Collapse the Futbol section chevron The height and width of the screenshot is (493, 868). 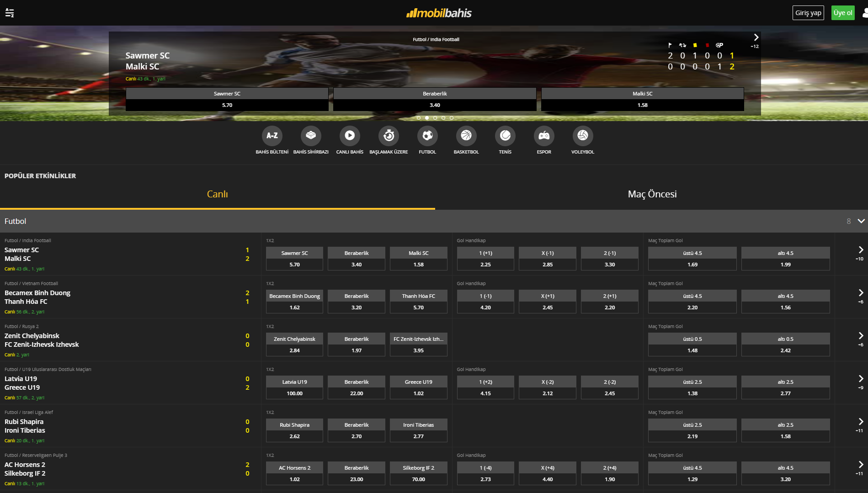[x=861, y=221]
